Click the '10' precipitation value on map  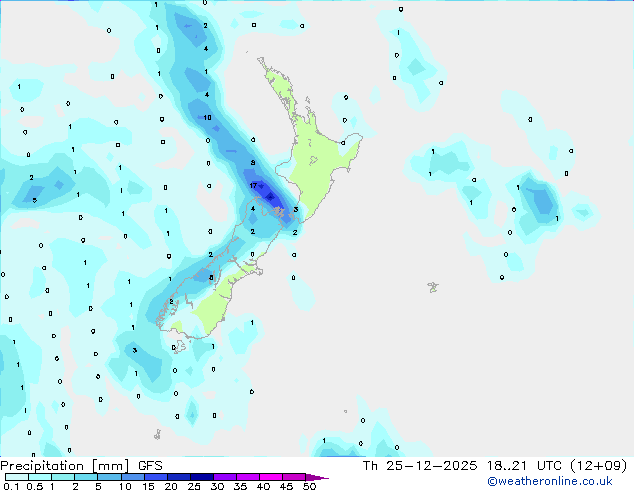tap(207, 118)
